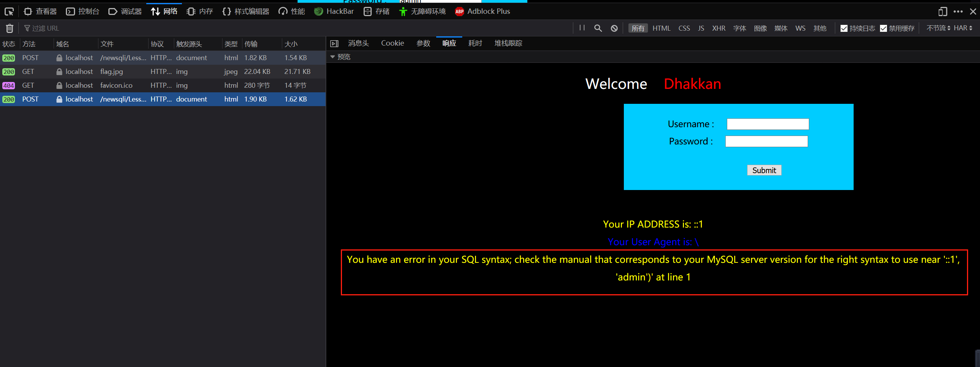This screenshot has height=367, width=980.
Task: Open the 样式编辑器 style editor tab
Action: coord(245,11)
